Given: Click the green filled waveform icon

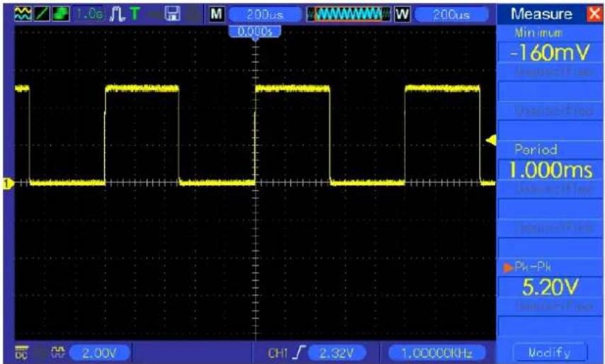Looking at the screenshot, I should pyautogui.click(x=61, y=14).
